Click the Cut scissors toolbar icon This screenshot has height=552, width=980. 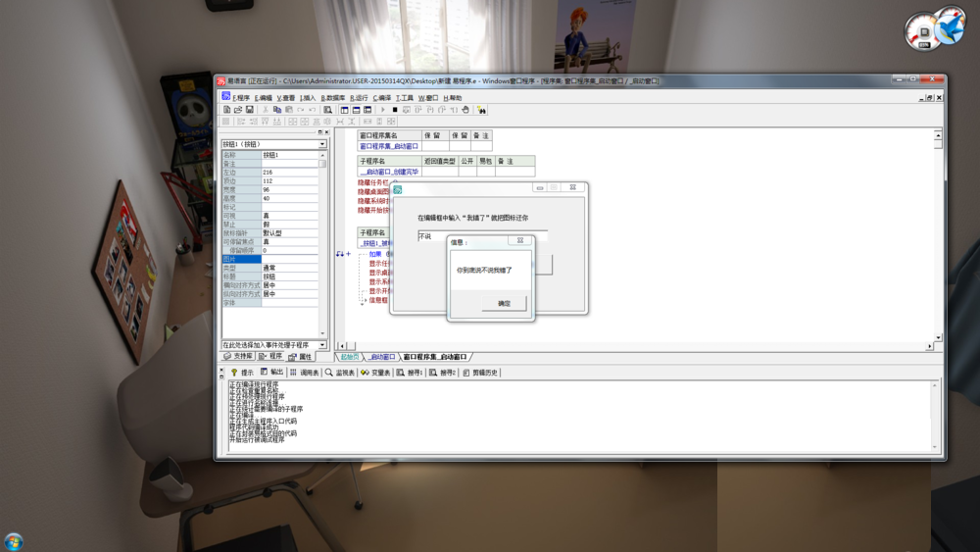click(x=265, y=110)
